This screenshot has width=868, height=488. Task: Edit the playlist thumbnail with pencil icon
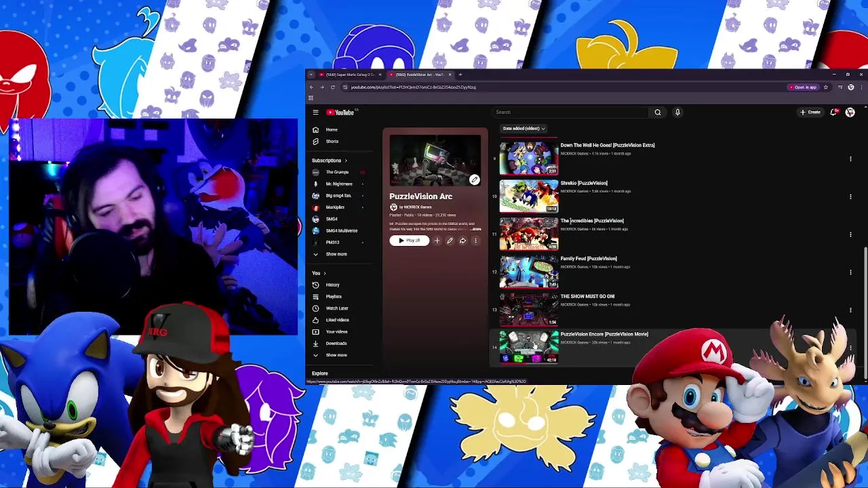coord(475,180)
